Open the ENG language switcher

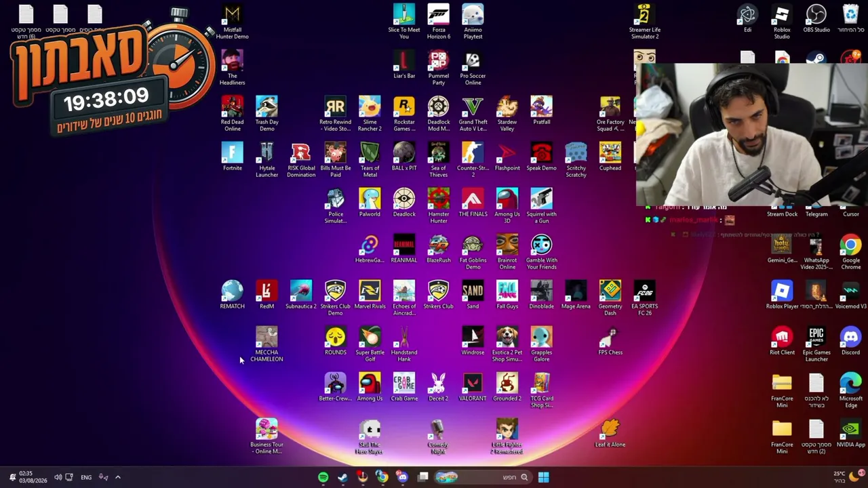(86, 477)
